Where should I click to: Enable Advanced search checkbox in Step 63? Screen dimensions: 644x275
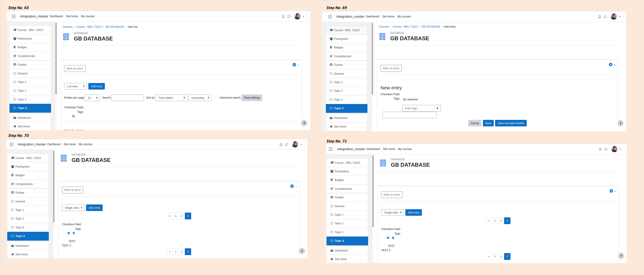click(217, 97)
